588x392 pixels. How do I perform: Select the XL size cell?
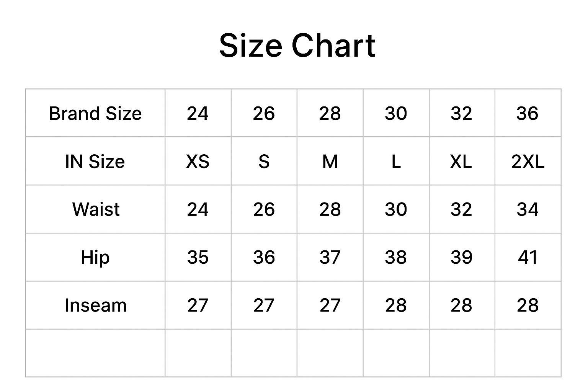click(x=461, y=162)
